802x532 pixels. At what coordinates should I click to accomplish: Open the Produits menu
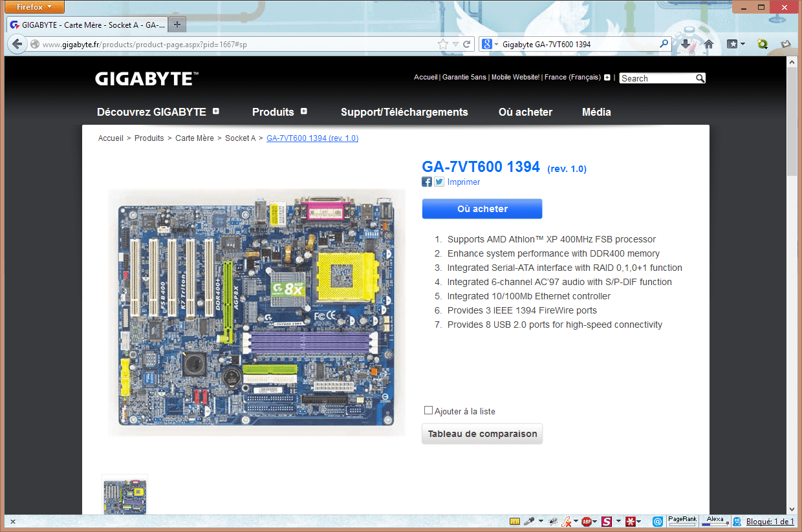273,112
